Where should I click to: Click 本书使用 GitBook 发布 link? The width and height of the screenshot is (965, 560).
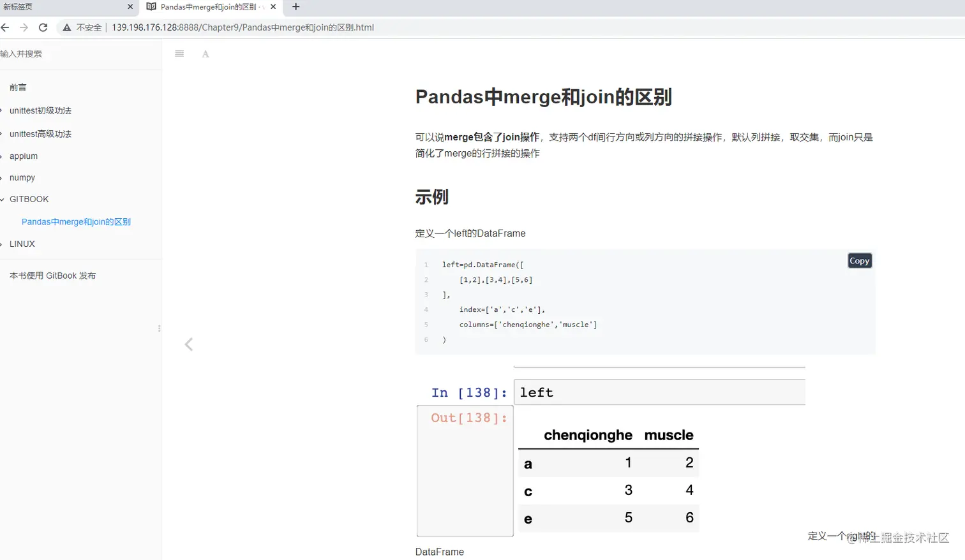[52, 276]
